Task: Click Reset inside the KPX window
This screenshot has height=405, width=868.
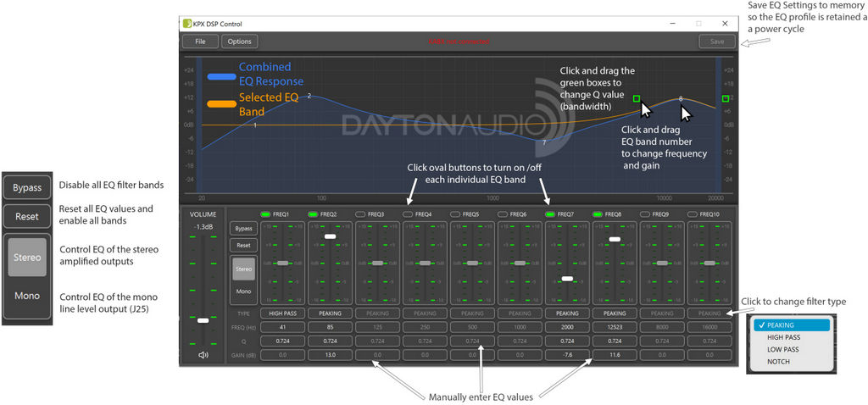Action: [243, 245]
